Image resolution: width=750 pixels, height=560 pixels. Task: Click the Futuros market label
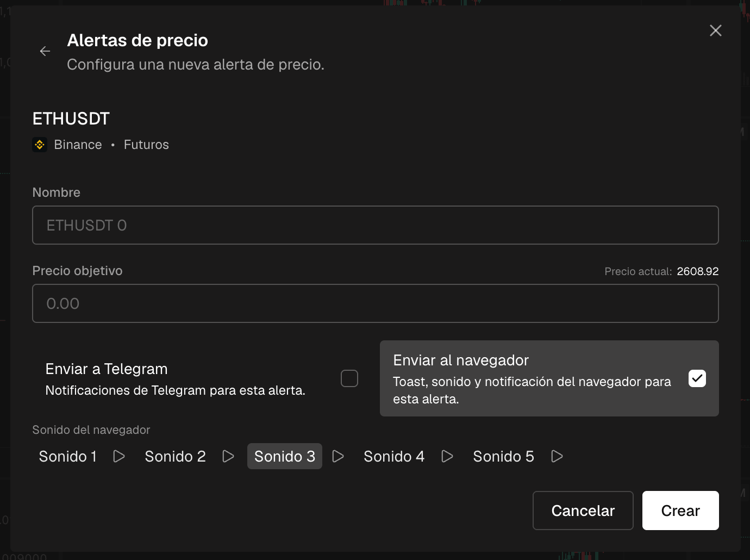pos(146,145)
